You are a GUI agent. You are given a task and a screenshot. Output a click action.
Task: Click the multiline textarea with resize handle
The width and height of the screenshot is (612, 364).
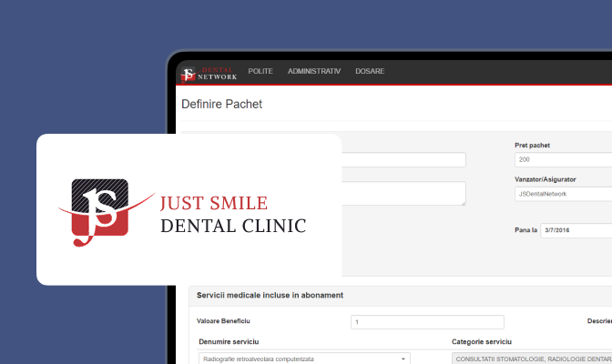403,194
